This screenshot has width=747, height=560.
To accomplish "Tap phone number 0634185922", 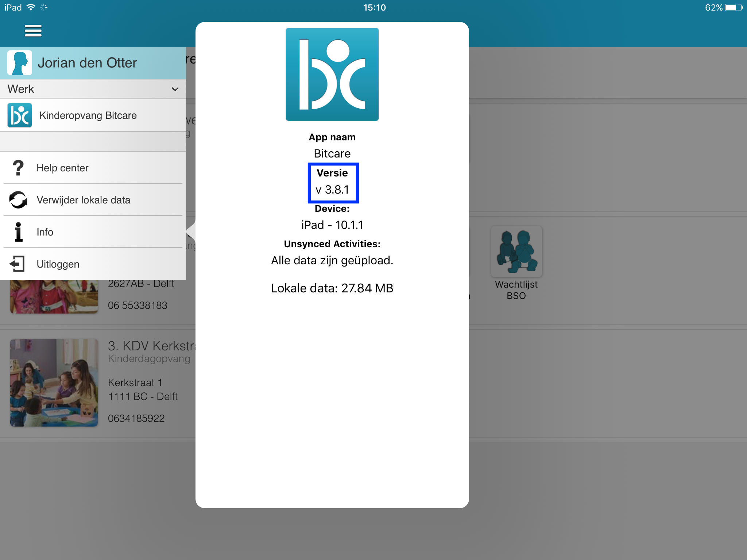I will [136, 418].
